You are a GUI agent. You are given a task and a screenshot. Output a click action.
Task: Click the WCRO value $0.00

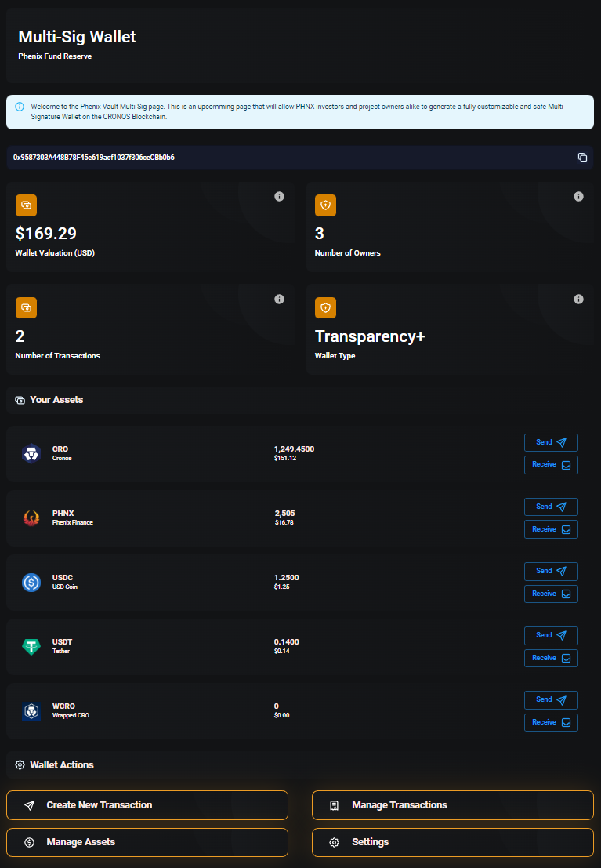[281, 715]
